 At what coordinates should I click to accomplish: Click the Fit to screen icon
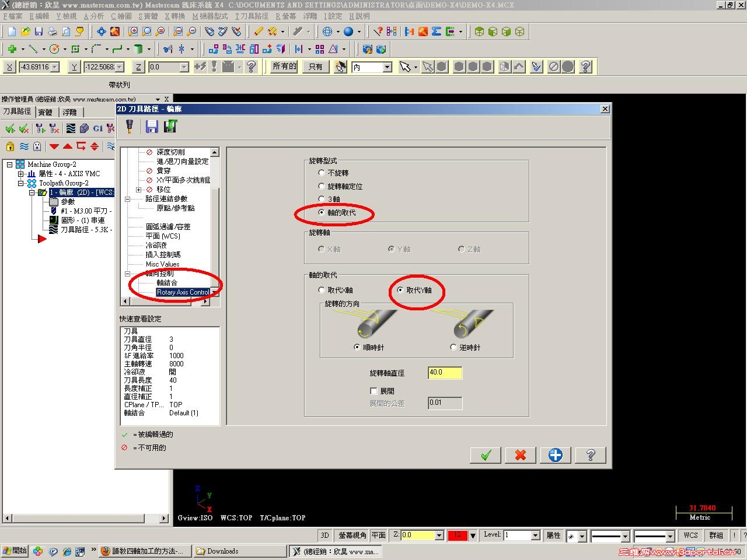point(102,32)
